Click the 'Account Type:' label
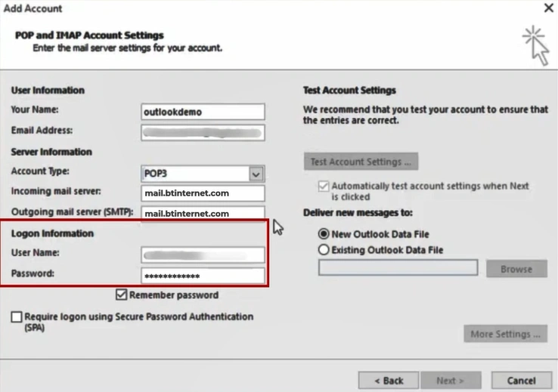The width and height of the screenshot is (558, 392). tap(40, 171)
